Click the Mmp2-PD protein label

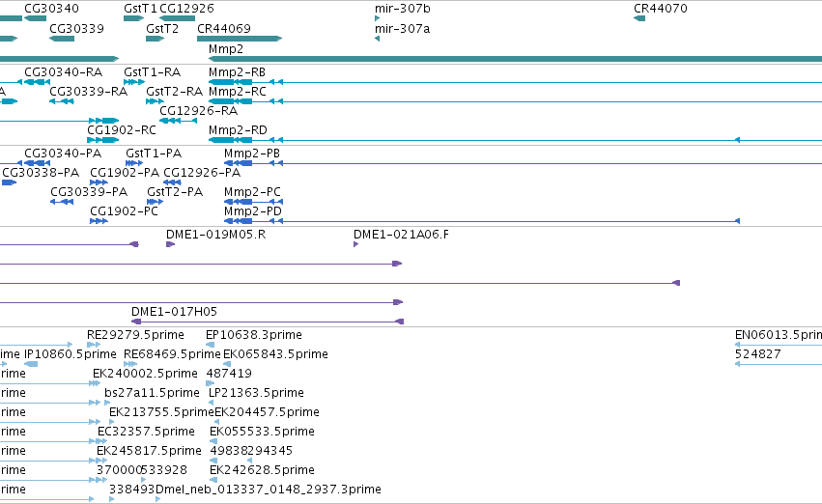coord(253,211)
